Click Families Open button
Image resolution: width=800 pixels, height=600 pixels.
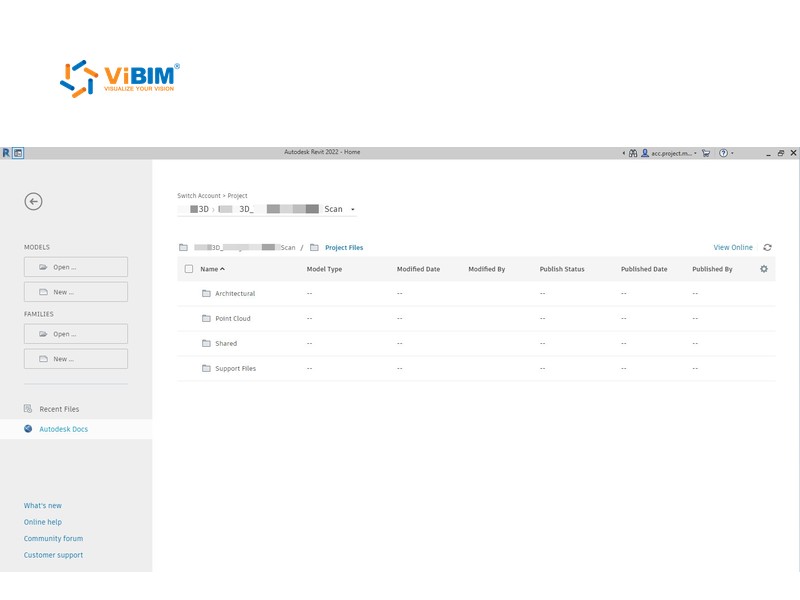(x=76, y=334)
